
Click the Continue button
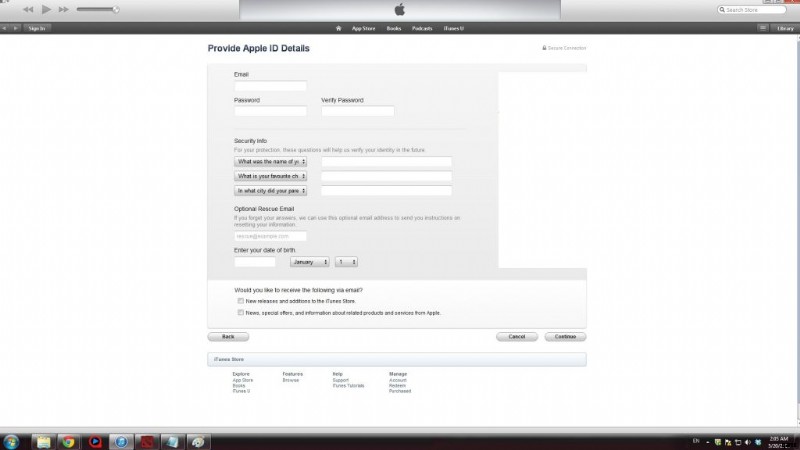point(565,337)
